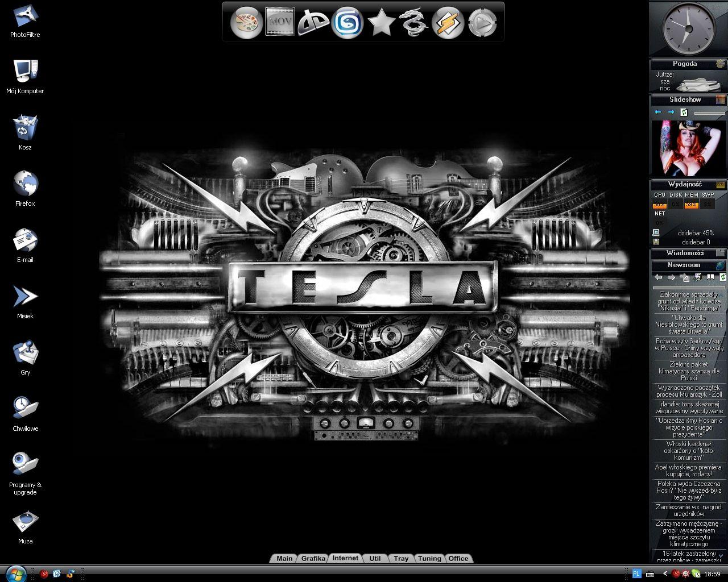This screenshot has height=582, width=728.
Task: Go forward in Newsroom
Action: 671,277
